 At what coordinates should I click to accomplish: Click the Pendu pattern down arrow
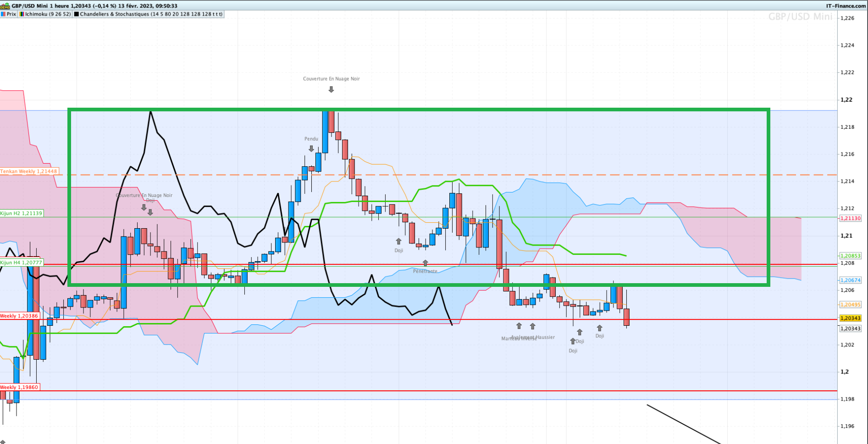click(x=311, y=148)
